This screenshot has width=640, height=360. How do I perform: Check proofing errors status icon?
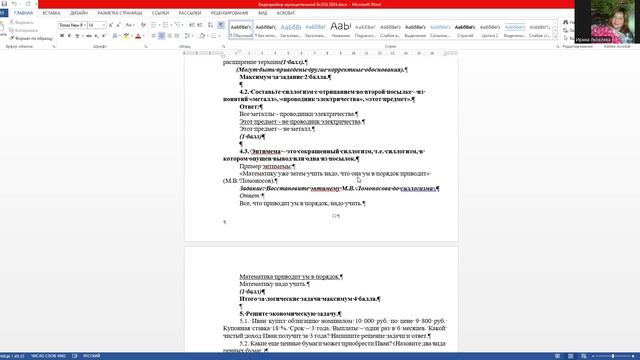[x=74, y=356]
